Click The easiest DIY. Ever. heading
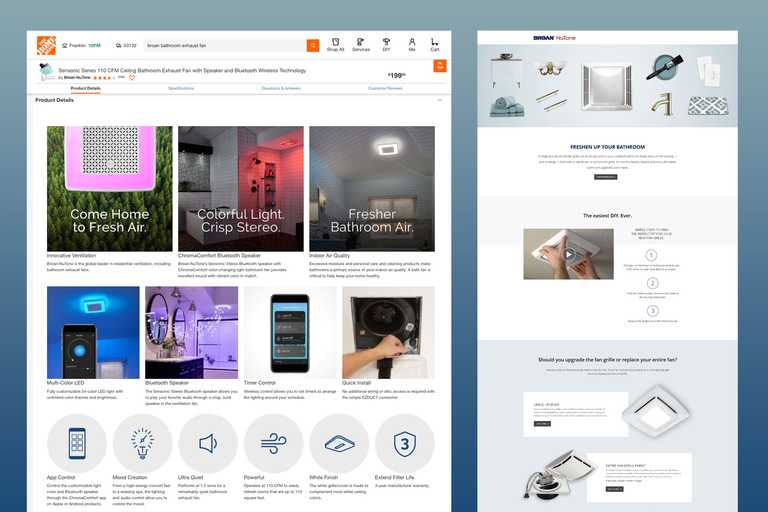 [x=607, y=216]
